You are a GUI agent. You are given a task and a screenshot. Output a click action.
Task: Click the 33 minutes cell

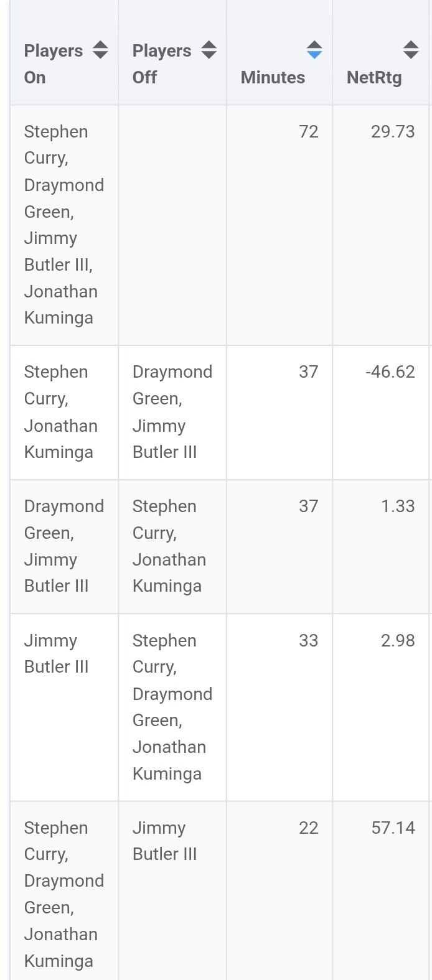pos(308,641)
